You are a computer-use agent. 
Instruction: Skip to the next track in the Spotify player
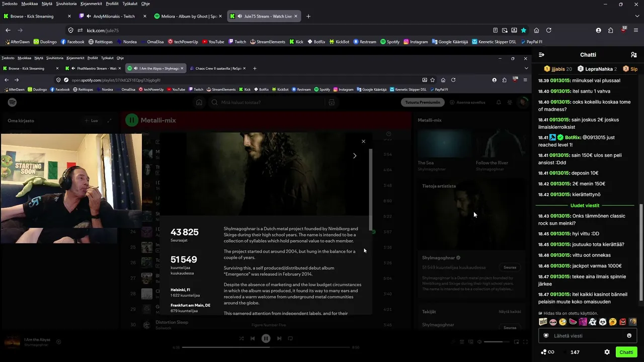pyautogui.click(x=279, y=338)
